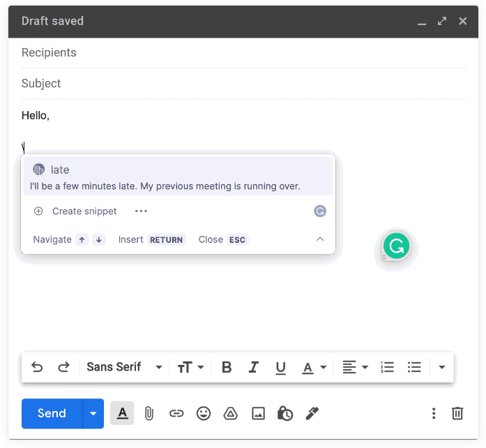The height and width of the screenshot is (448, 486).
Task: Attach a file using the paperclip icon
Action: tap(149, 413)
